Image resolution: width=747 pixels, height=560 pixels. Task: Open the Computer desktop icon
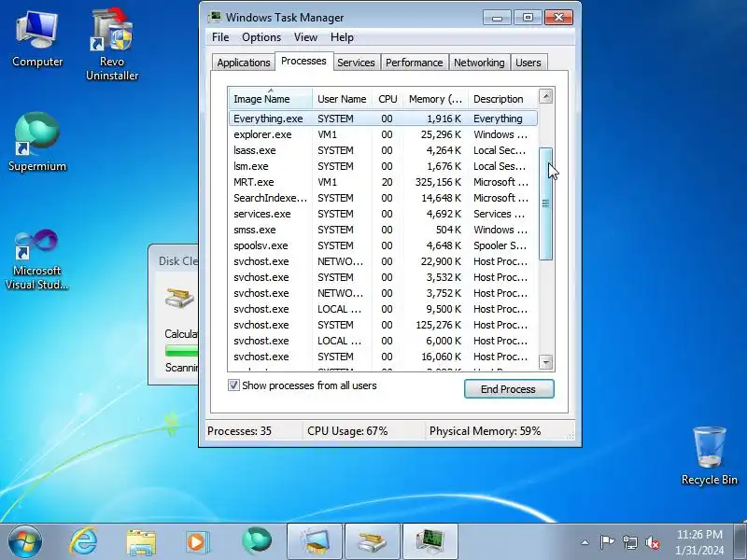(37, 39)
